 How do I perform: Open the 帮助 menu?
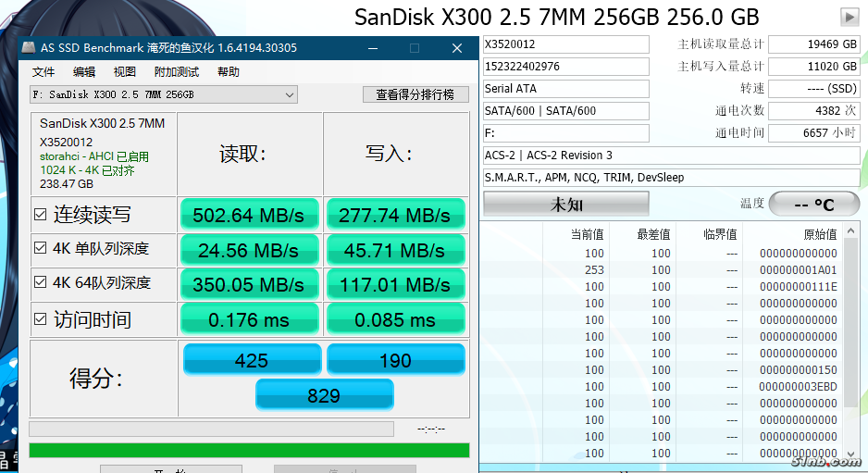pos(228,72)
